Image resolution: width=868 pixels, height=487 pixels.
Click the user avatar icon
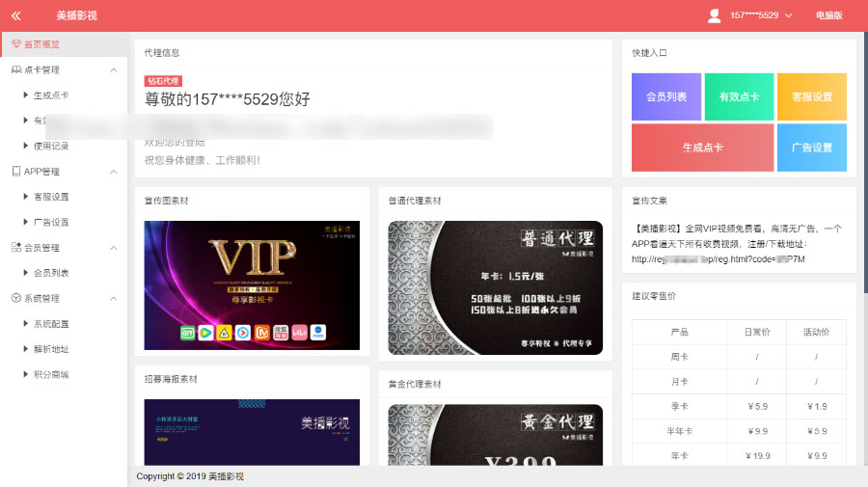(714, 15)
